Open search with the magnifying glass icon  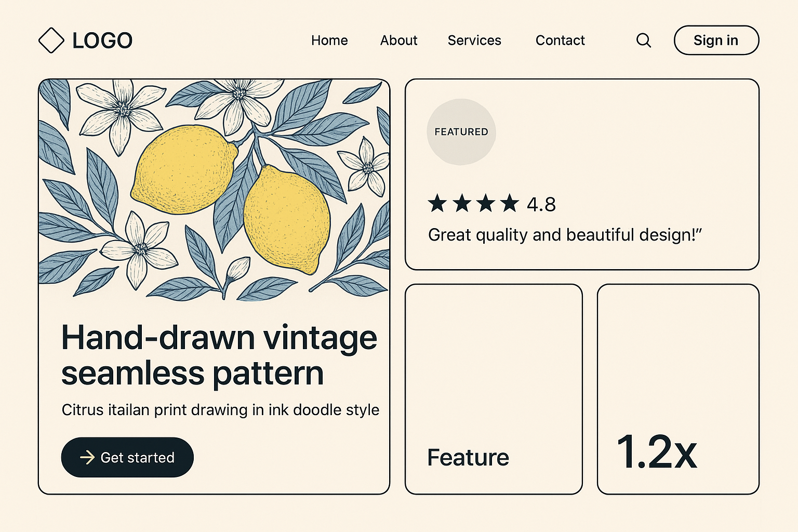pos(644,41)
